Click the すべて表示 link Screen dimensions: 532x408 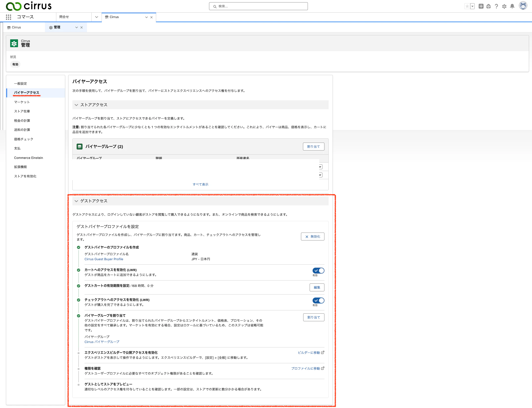(x=200, y=184)
